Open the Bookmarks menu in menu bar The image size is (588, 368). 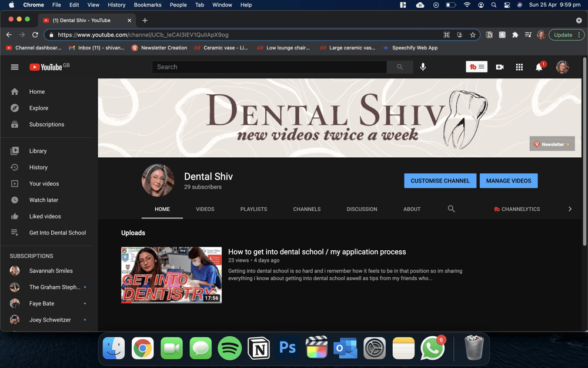click(148, 5)
